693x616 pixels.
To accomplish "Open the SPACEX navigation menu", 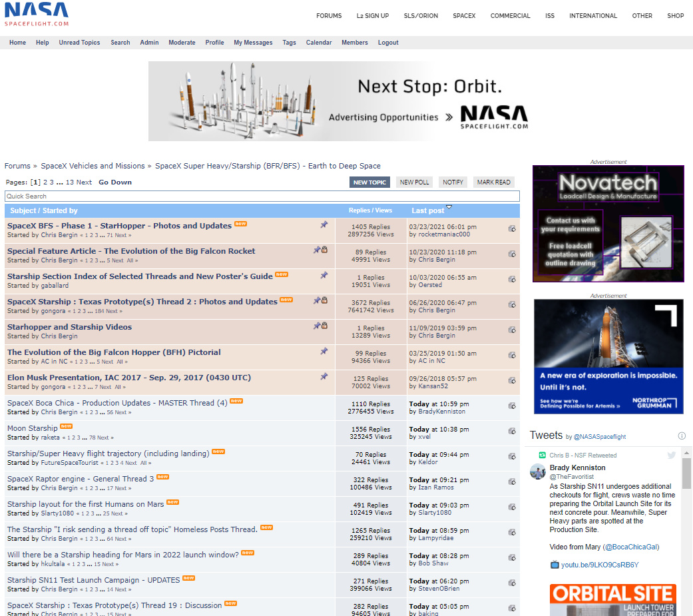I will [x=464, y=15].
